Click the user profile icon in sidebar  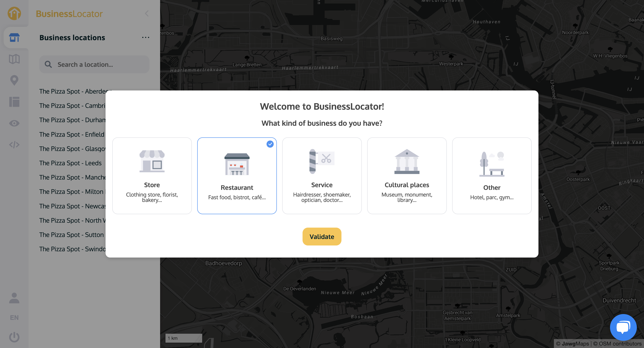[x=14, y=298]
